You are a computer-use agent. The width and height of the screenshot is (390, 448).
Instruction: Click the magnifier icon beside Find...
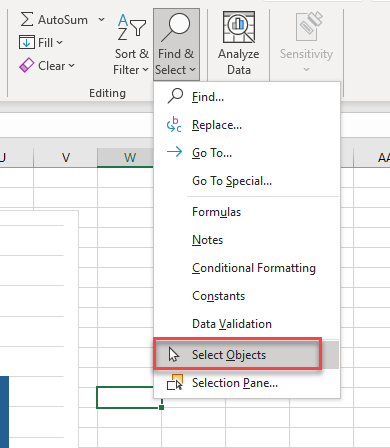tap(175, 96)
